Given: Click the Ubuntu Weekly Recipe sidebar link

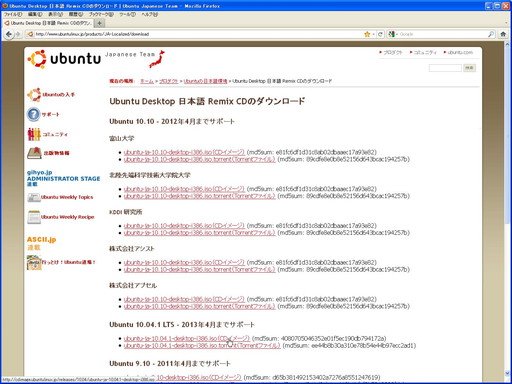Looking at the screenshot, I should click(67, 217).
